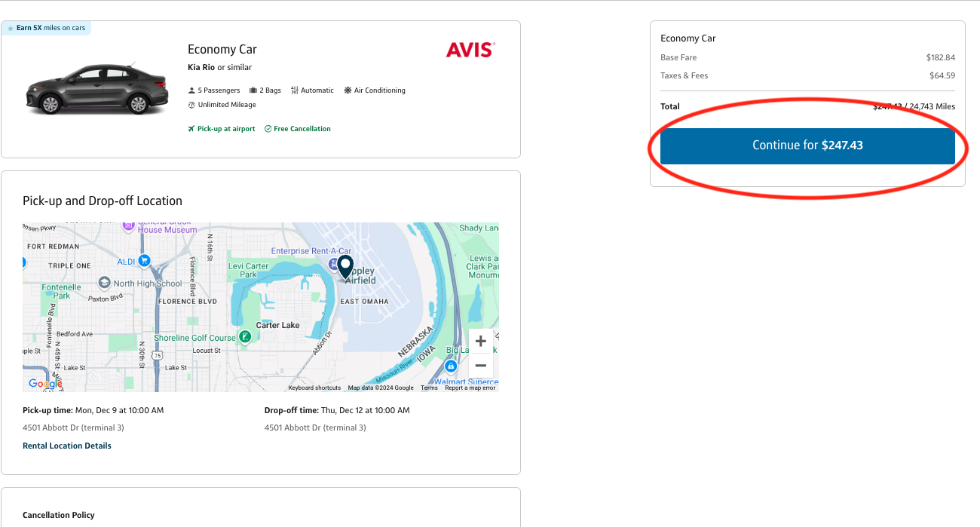Screen dimensions: 980x527
Task: Click the Economy Car title in the listing
Action: (222, 49)
